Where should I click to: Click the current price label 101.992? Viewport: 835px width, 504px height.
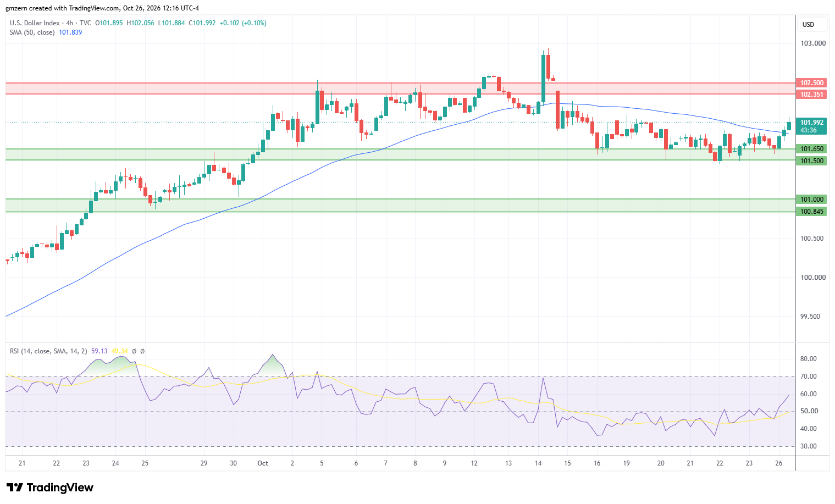point(811,123)
